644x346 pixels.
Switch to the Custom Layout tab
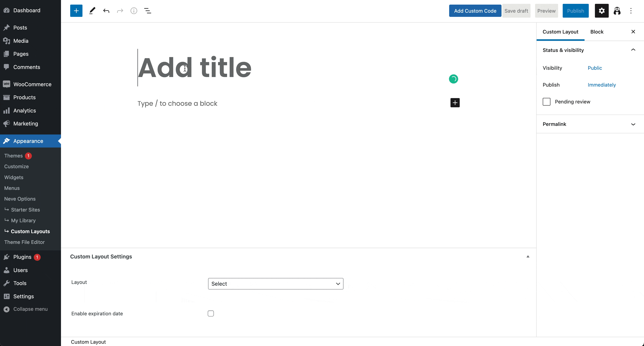point(560,32)
